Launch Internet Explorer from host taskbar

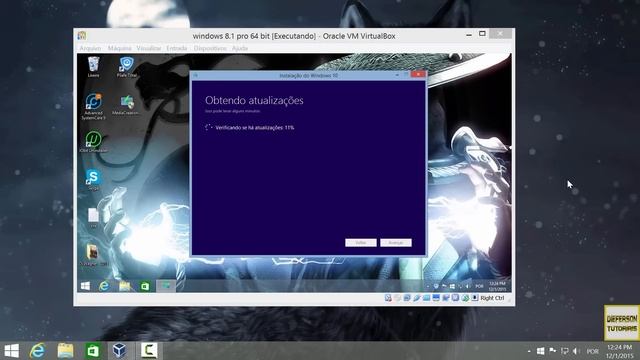click(38, 351)
